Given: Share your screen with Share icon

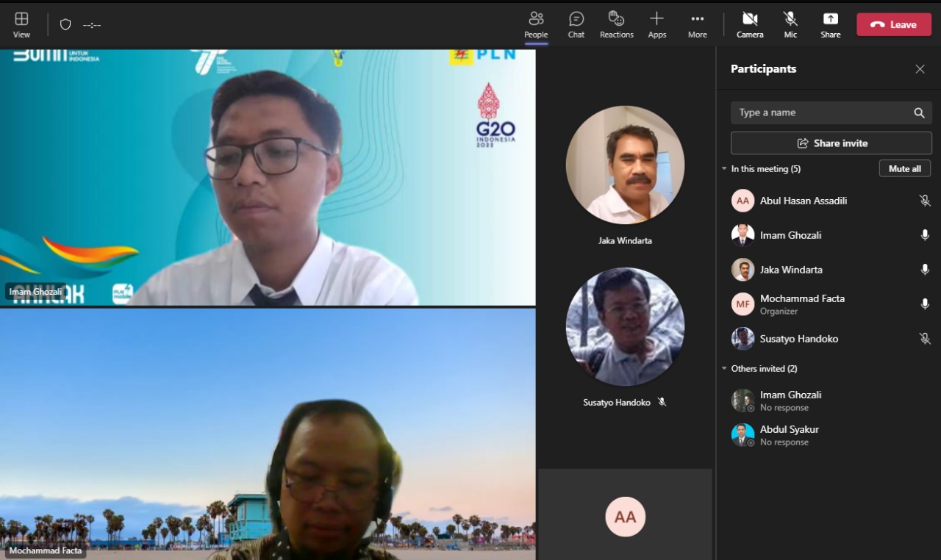Looking at the screenshot, I should [x=830, y=24].
